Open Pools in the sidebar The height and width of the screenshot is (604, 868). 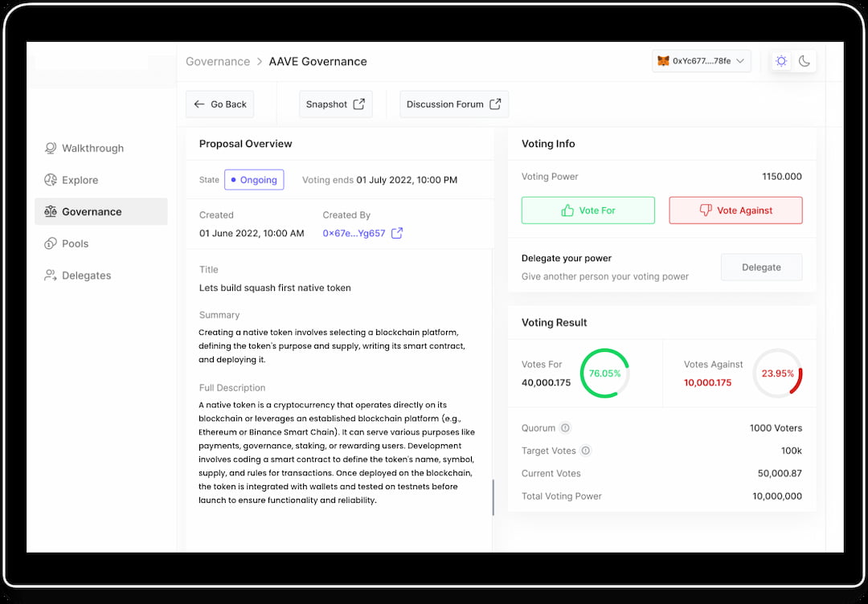pos(100,243)
